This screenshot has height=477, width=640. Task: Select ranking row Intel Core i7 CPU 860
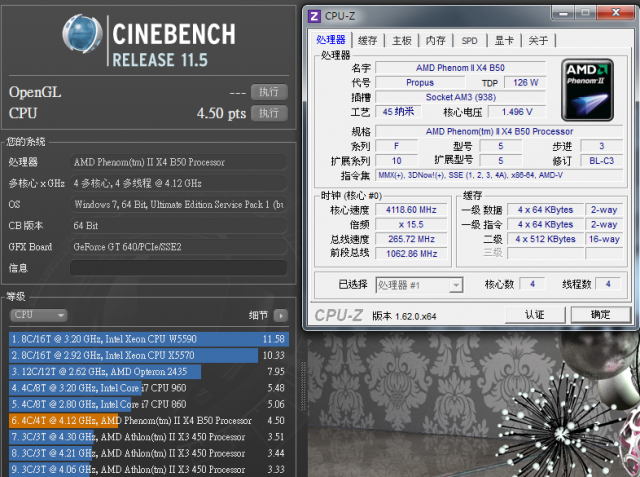point(149,404)
